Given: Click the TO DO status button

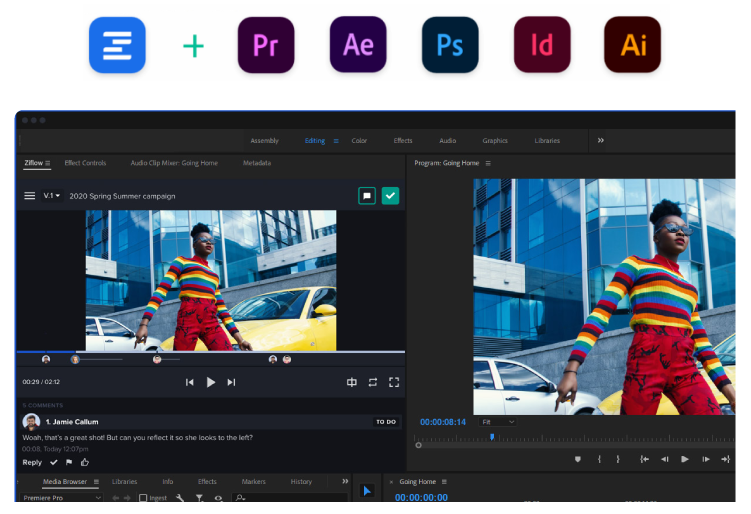Looking at the screenshot, I should click(385, 422).
